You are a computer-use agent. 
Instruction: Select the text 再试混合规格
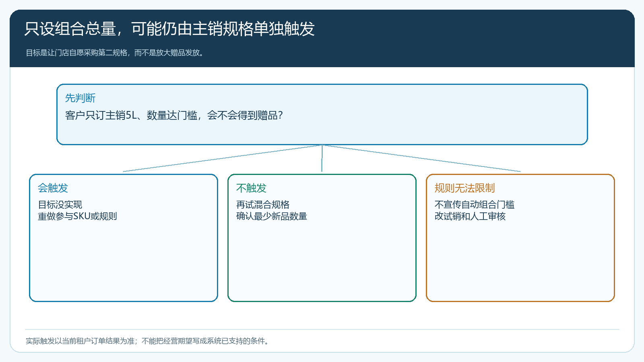coord(263,205)
